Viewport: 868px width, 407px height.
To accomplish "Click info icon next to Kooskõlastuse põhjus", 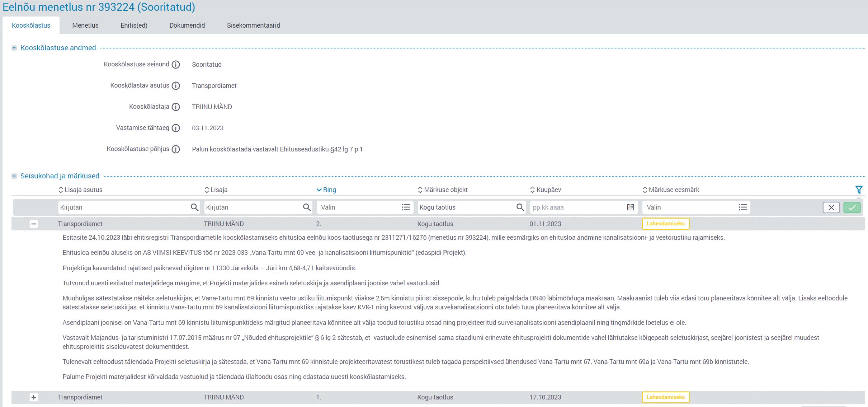I will 176,149.
